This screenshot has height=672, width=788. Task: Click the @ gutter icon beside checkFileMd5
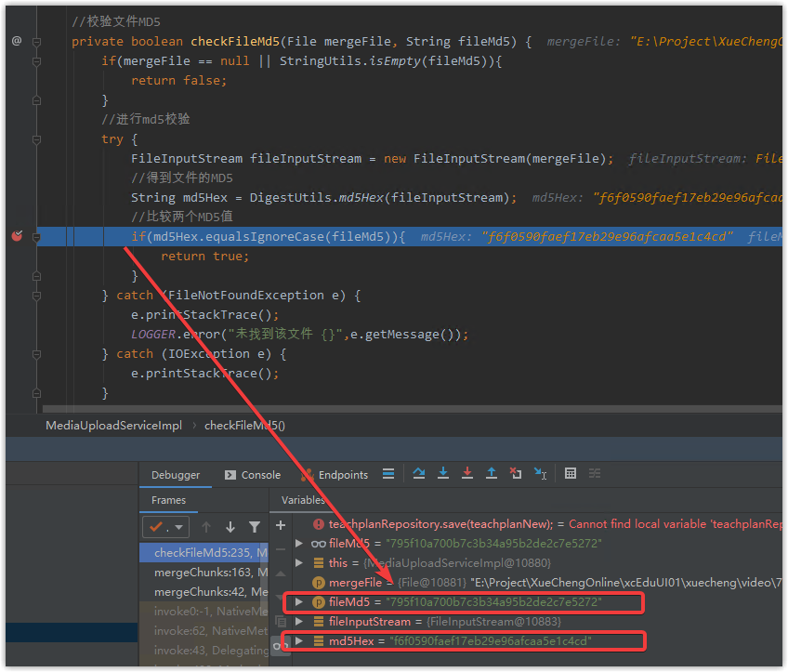[x=17, y=41]
